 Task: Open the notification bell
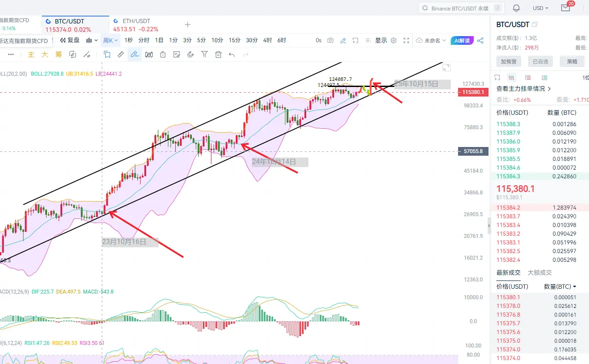[516, 8]
